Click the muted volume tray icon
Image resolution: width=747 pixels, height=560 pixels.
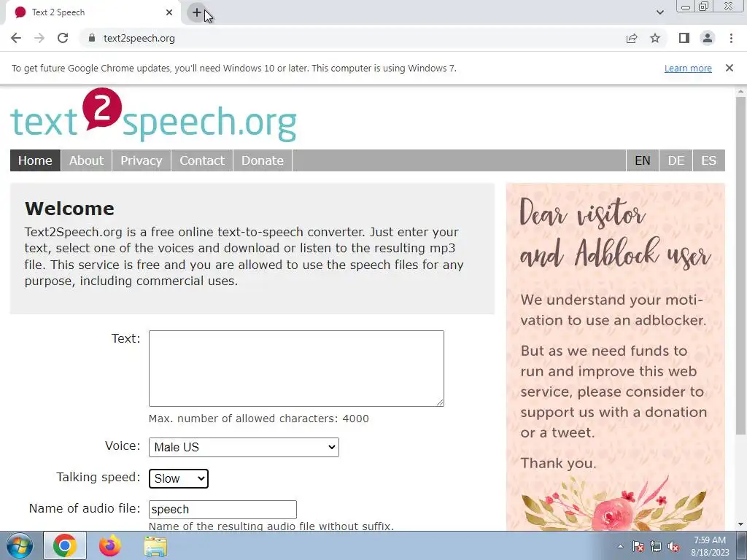point(673,546)
